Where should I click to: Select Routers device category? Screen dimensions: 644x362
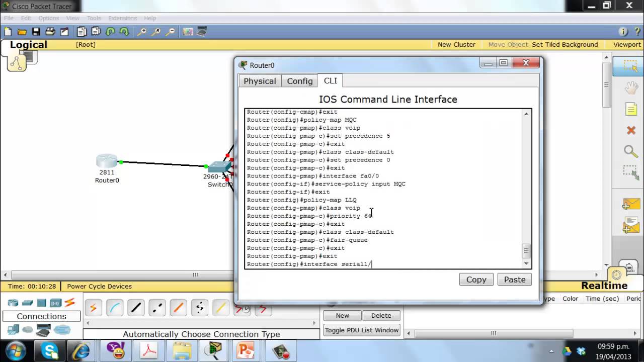click(x=13, y=303)
